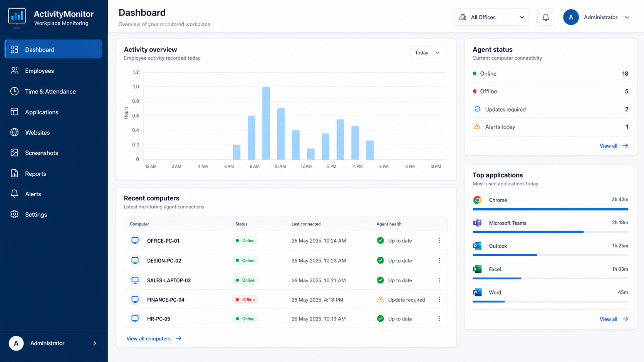Click the Last connected column header
This screenshot has height=362, width=644.
pos(306,224)
